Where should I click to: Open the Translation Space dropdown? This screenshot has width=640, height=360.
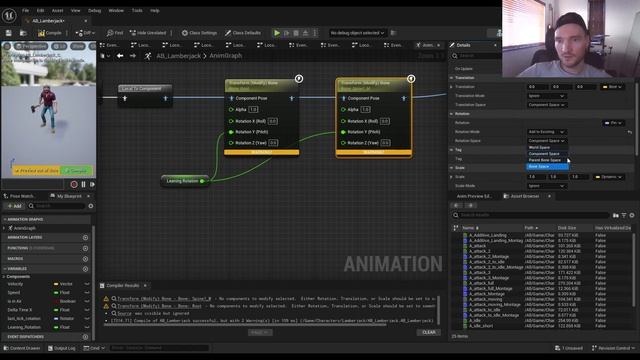point(546,105)
